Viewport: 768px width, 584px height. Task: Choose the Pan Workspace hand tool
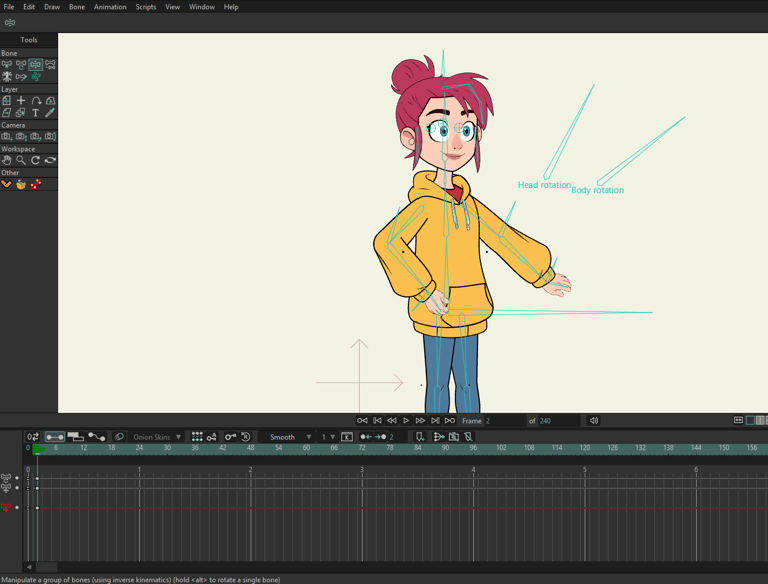7,160
